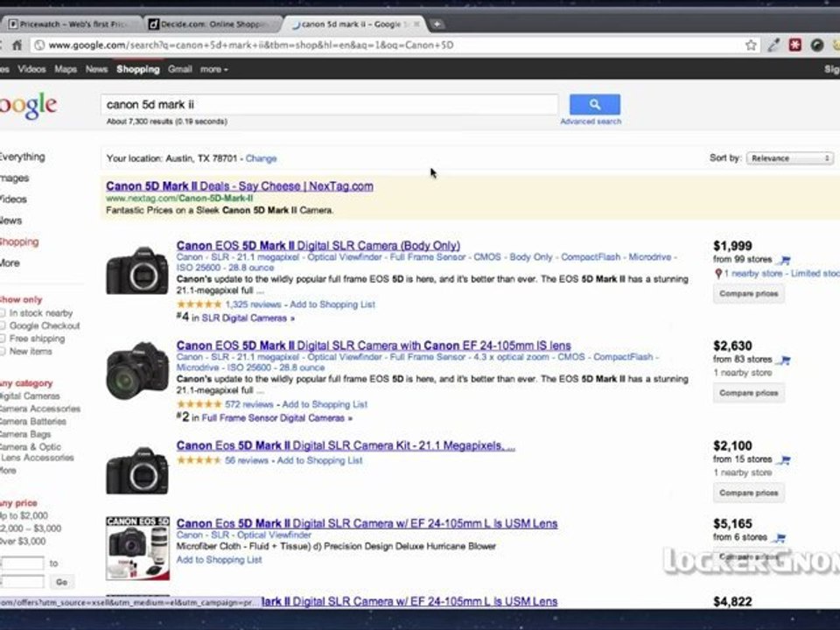Click the search query input field
This screenshot has height=630, width=840.
pyautogui.click(x=330, y=104)
